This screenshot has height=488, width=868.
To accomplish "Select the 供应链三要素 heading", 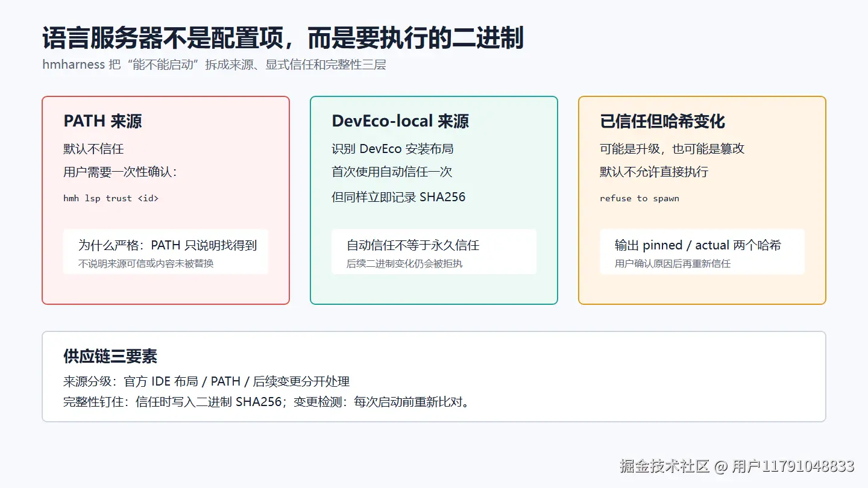I will tap(110, 356).
